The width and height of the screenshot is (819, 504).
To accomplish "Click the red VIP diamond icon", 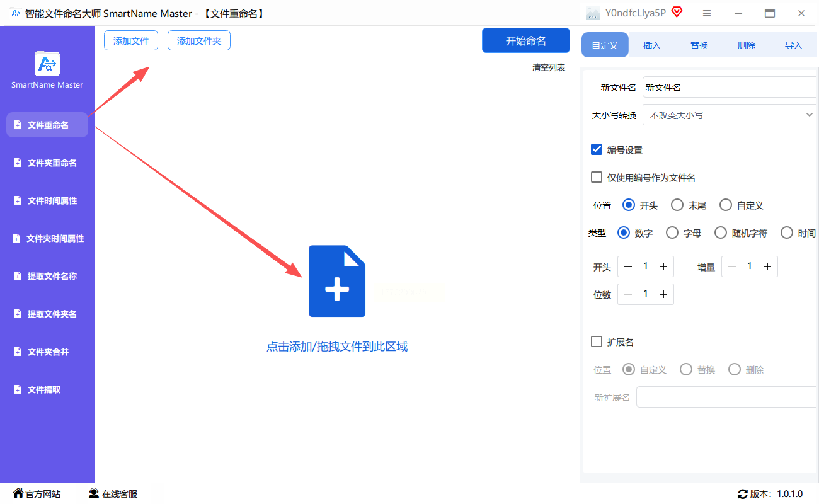I will 677,12.
